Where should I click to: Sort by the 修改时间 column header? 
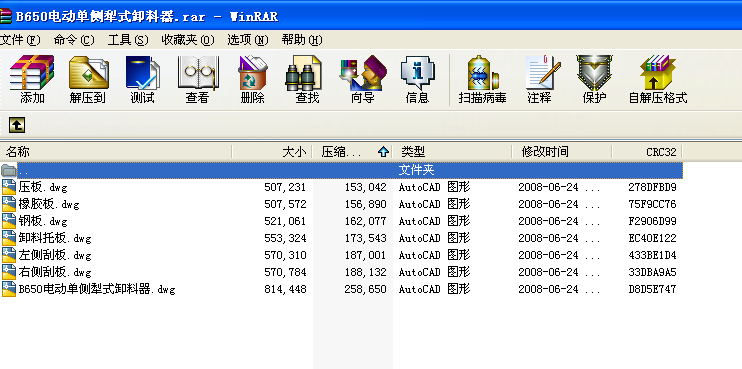pos(562,152)
